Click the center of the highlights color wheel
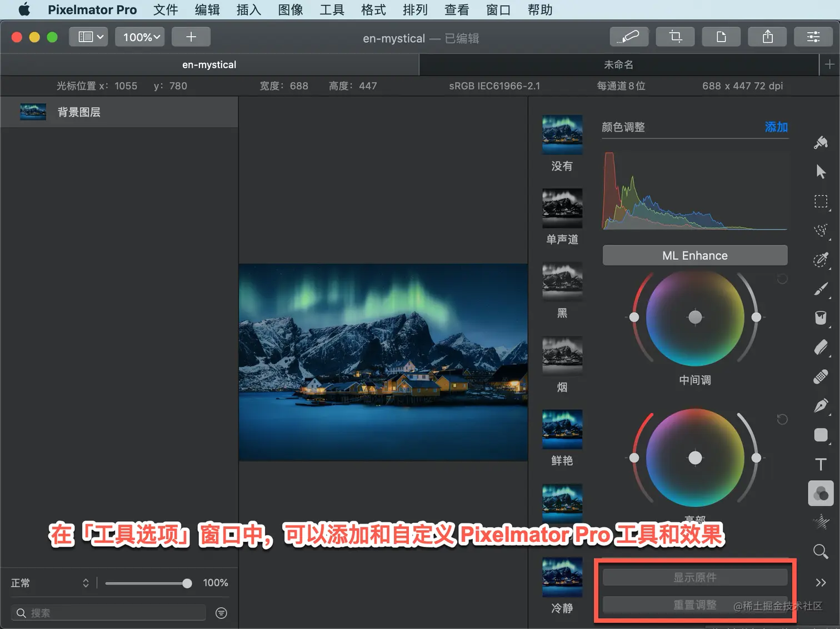840x629 pixels. 695,458
